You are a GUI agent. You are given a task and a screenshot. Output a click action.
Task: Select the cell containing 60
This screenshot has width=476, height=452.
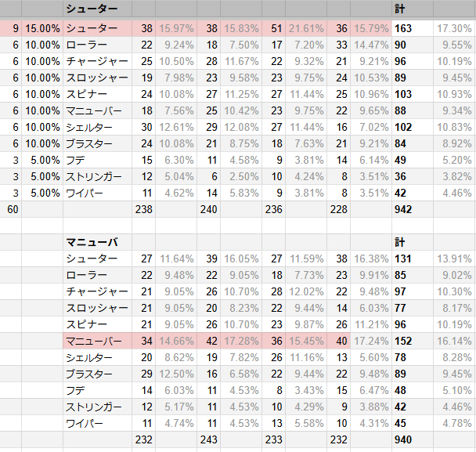[11, 209]
